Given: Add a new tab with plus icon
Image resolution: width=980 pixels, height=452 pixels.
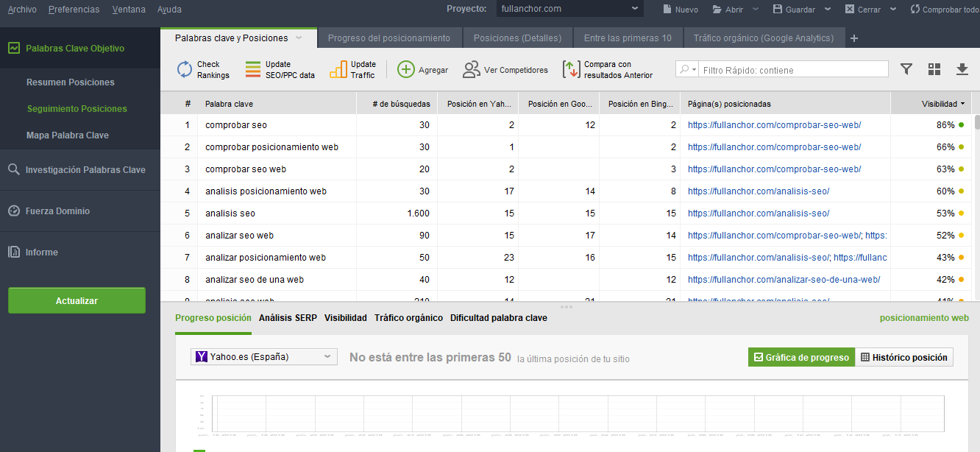Looking at the screenshot, I should [854, 38].
